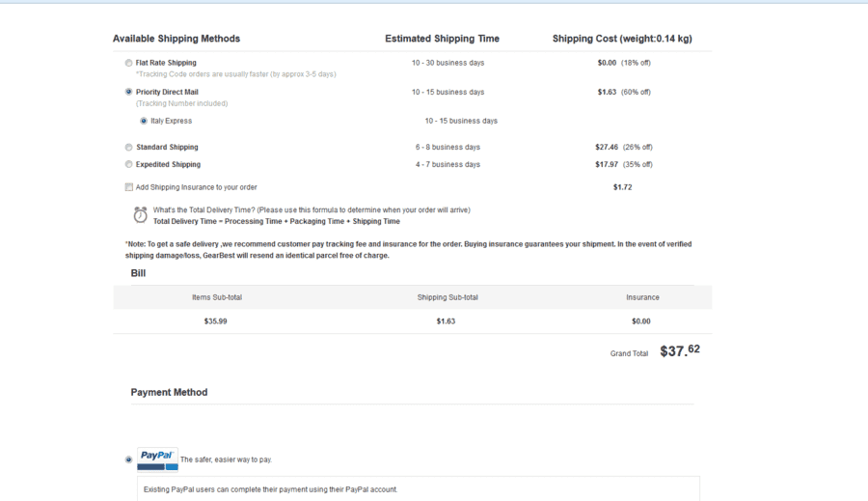The image size is (868, 501).
Task: Select the PayPal payment radio button
Action: click(x=128, y=459)
